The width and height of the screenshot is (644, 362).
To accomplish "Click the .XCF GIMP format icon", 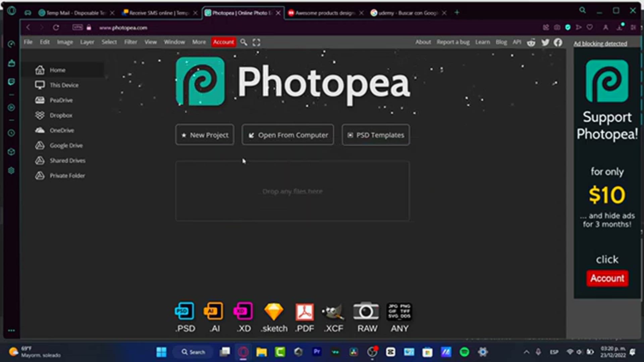I will 333,317.
